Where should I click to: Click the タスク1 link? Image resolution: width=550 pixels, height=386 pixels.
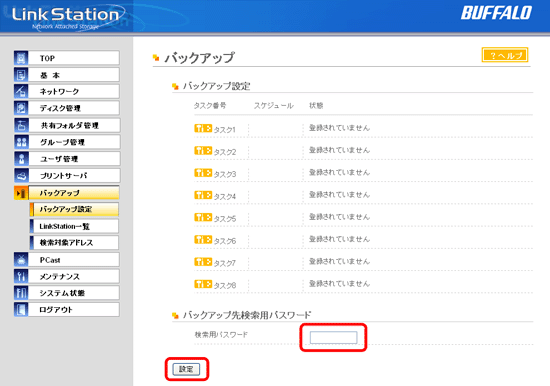(225, 129)
